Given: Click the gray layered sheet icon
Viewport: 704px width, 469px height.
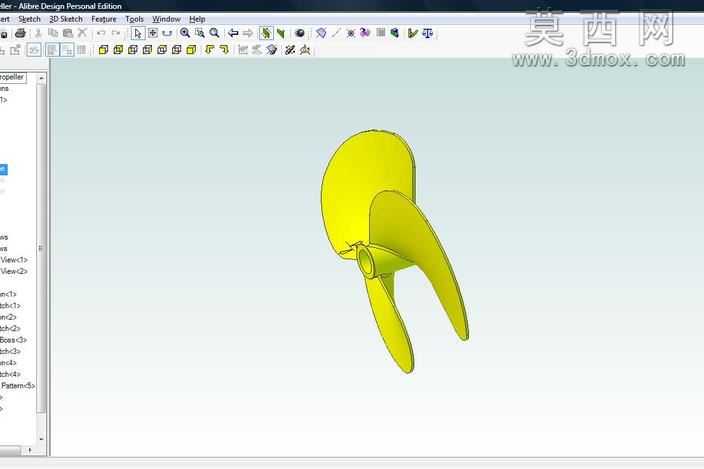Looking at the screenshot, I should click(271, 50).
